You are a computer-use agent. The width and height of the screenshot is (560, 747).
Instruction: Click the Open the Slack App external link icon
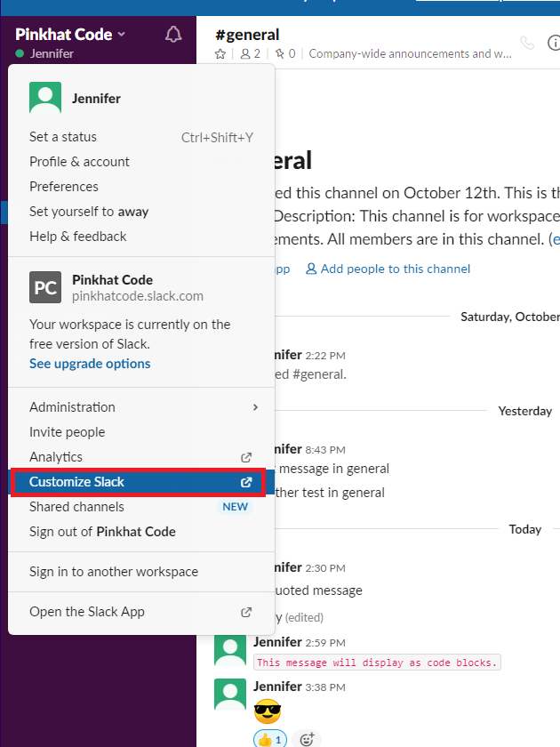point(246,612)
